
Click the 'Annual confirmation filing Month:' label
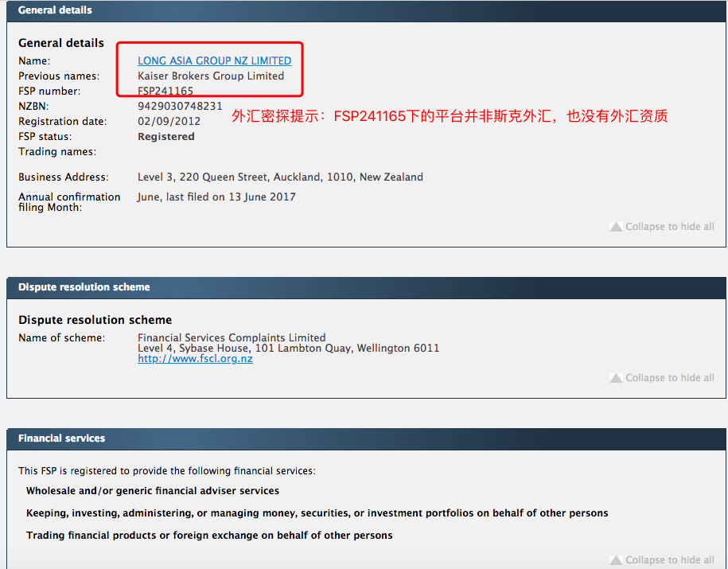(69, 202)
